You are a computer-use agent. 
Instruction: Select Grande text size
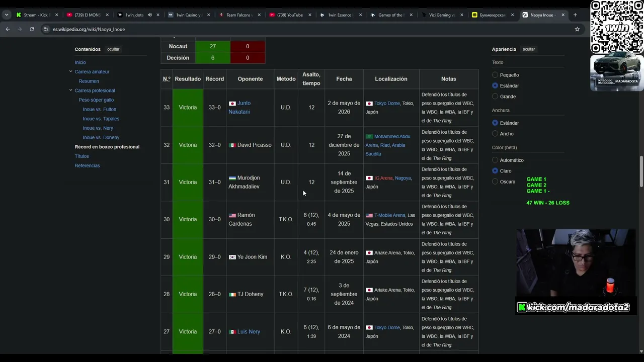click(495, 97)
